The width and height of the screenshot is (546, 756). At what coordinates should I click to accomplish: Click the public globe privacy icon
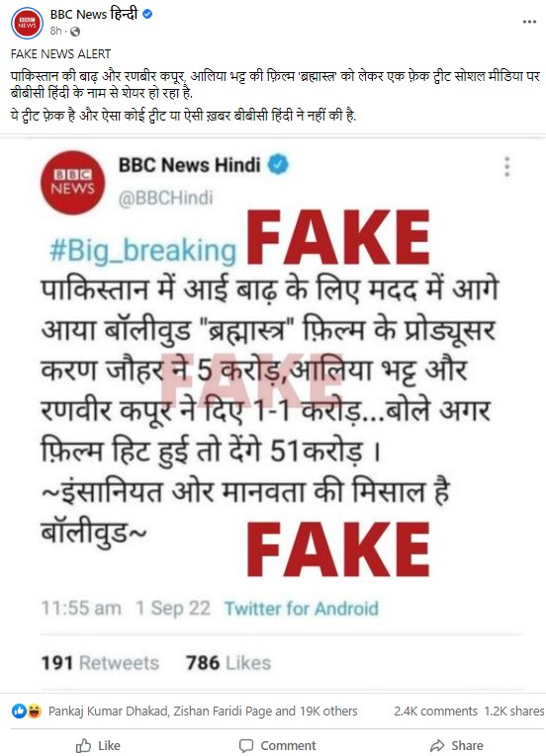tap(75, 32)
